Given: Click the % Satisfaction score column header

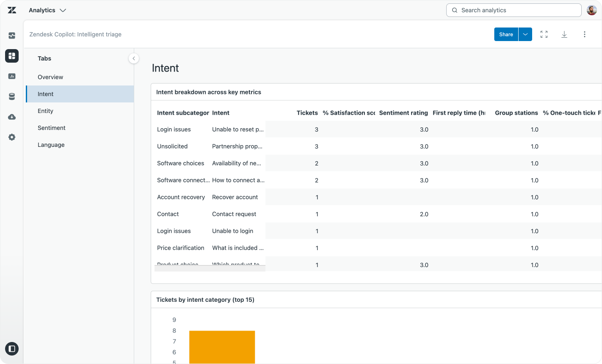Looking at the screenshot, I should (x=349, y=113).
